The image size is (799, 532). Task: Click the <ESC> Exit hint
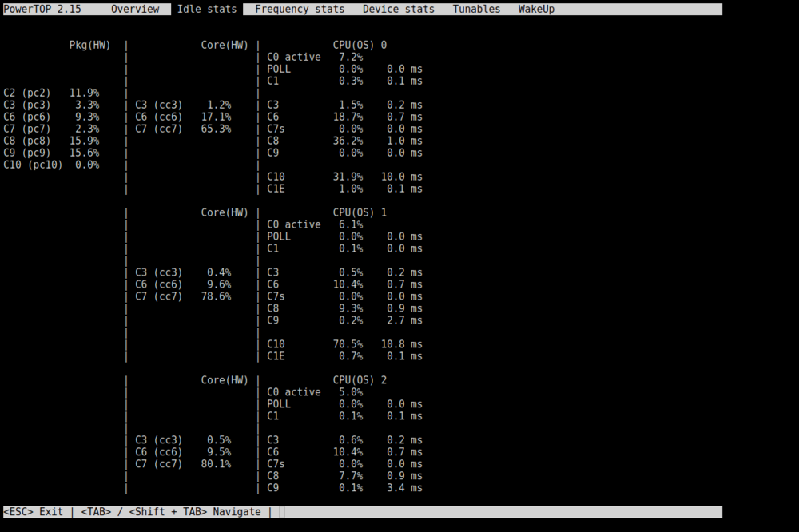click(x=33, y=511)
